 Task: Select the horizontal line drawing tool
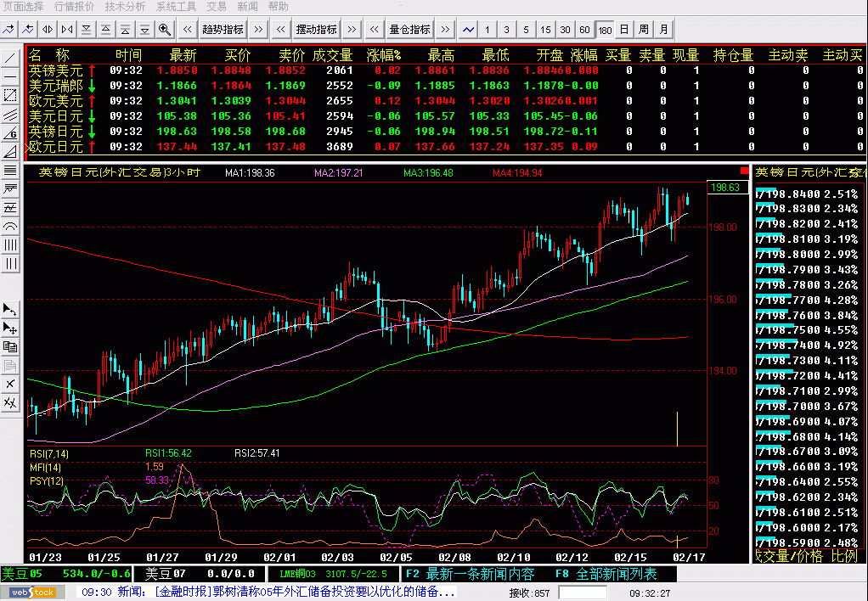click(x=10, y=76)
